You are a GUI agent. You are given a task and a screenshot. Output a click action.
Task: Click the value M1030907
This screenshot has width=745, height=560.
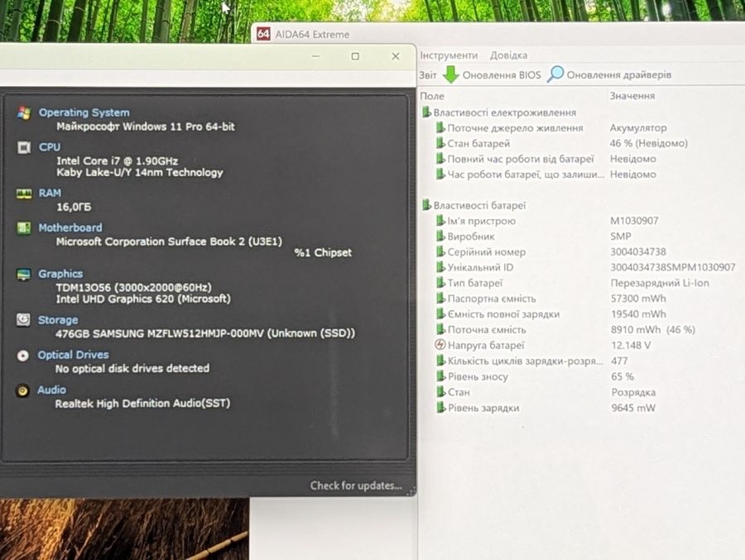[634, 221]
